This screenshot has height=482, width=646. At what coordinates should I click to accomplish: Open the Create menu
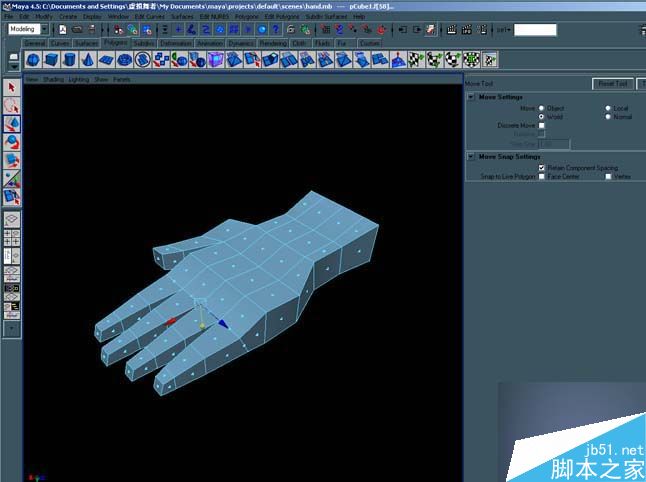click(x=68, y=16)
